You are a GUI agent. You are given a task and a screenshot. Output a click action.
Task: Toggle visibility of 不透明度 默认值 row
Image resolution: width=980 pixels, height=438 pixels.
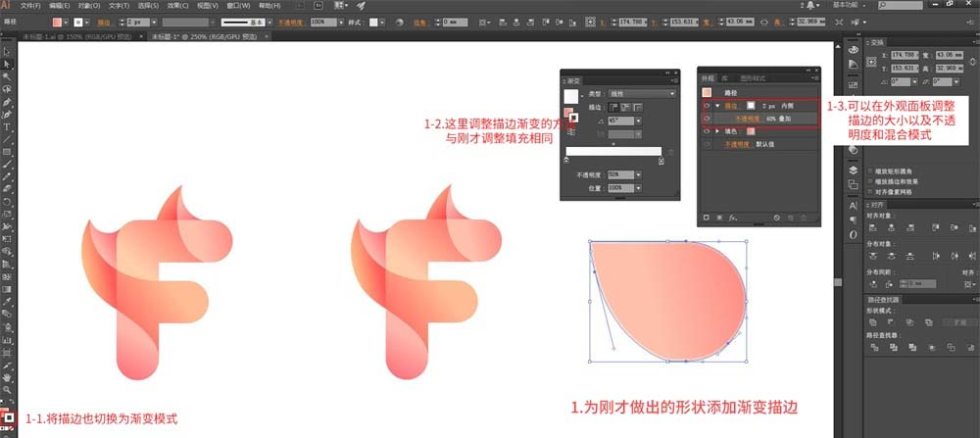(x=707, y=144)
